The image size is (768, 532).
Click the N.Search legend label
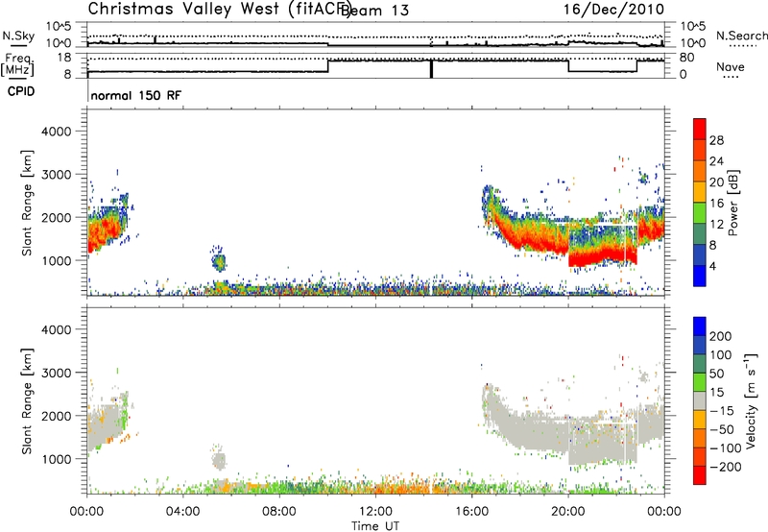tap(741, 36)
